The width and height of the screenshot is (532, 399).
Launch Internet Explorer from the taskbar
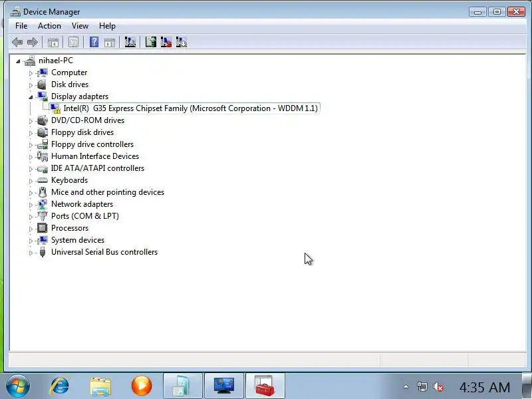tap(60, 386)
